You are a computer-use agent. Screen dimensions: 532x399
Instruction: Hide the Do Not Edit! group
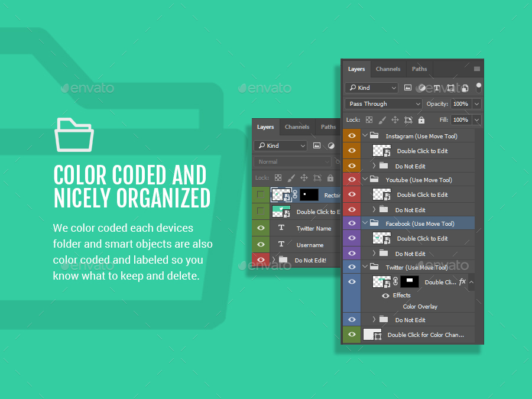(261, 260)
